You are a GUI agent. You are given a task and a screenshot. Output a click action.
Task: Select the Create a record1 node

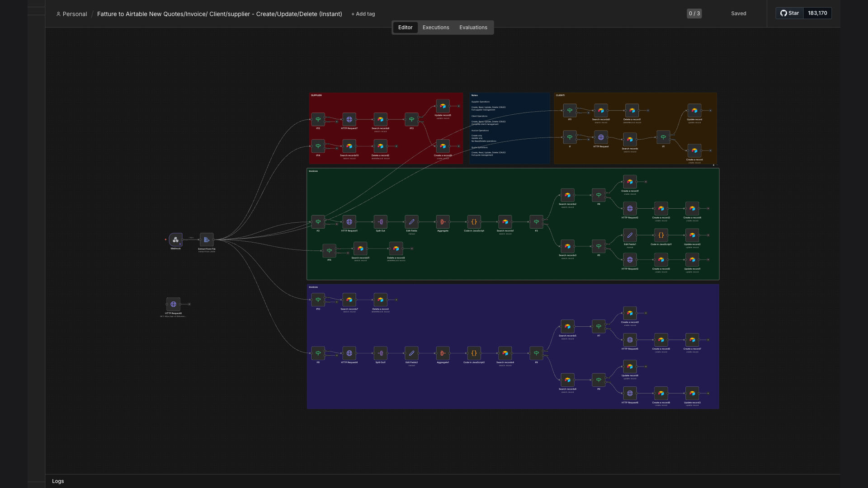click(x=630, y=182)
